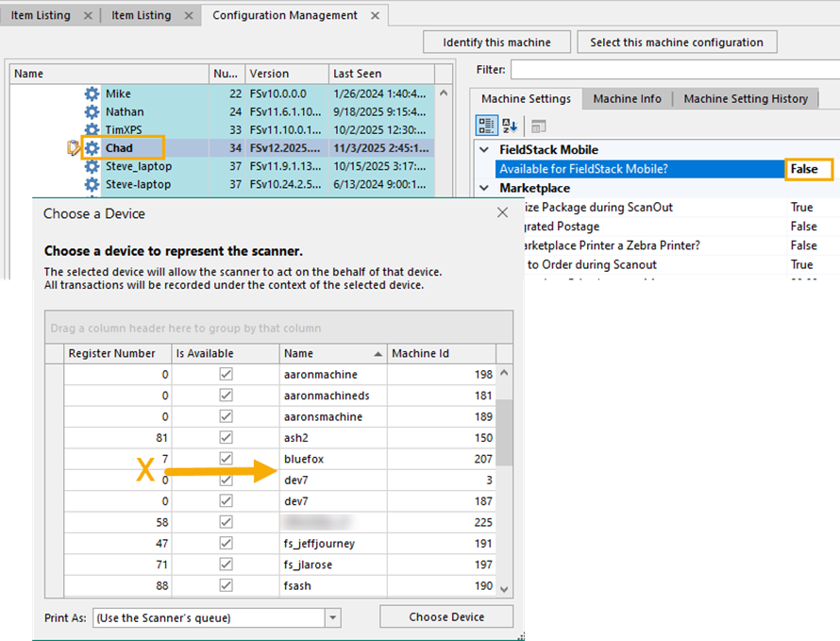840x641 pixels.
Task: Select the gear icon beside TimXPS
Action: point(92,129)
